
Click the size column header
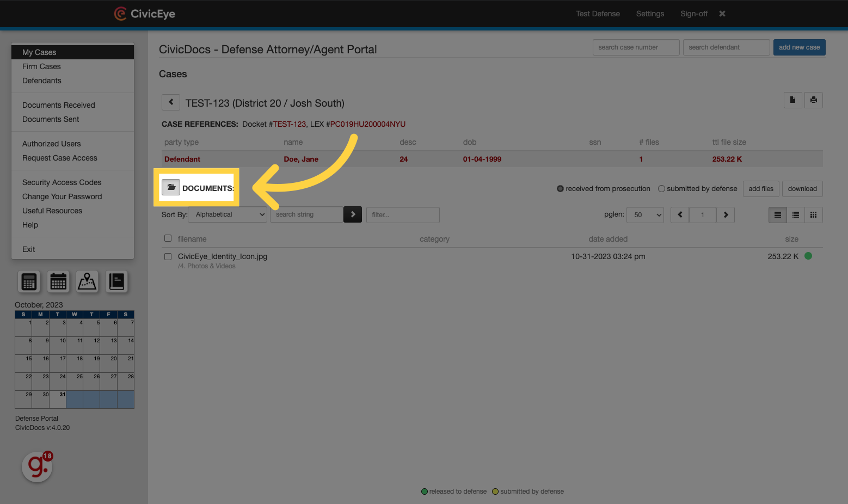792,239
